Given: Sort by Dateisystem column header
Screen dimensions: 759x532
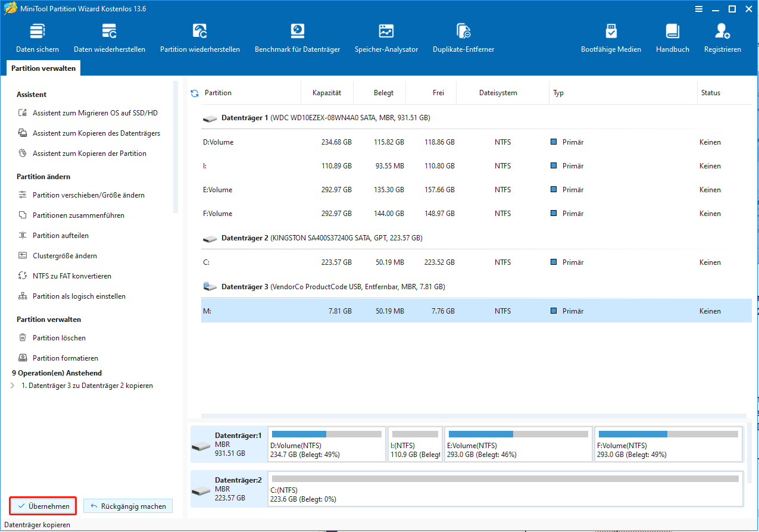Looking at the screenshot, I should click(498, 93).
